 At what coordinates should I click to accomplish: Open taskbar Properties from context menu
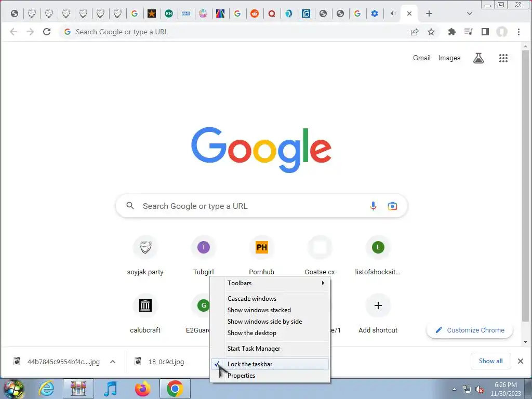coord(270,376)
